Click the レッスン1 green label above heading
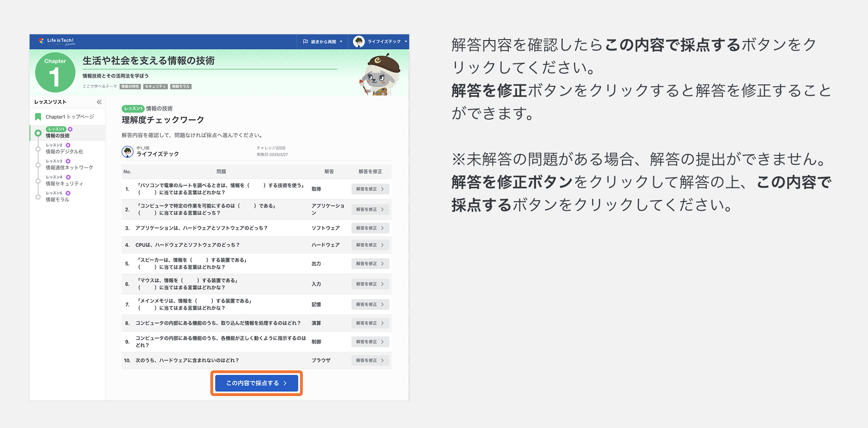 pyautogui.click(x=133, y=109)
